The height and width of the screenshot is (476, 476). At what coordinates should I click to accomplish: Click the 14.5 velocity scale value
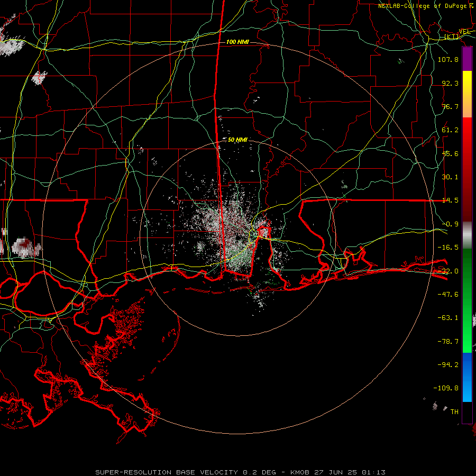click(x=450, y=200)
